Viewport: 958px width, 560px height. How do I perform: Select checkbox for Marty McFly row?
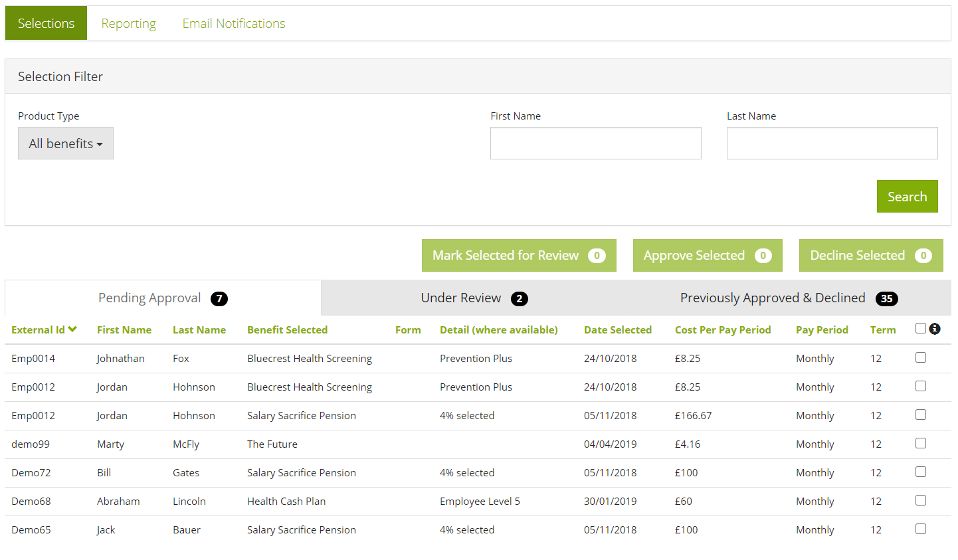pyautogui.click(x=920, y=443)
